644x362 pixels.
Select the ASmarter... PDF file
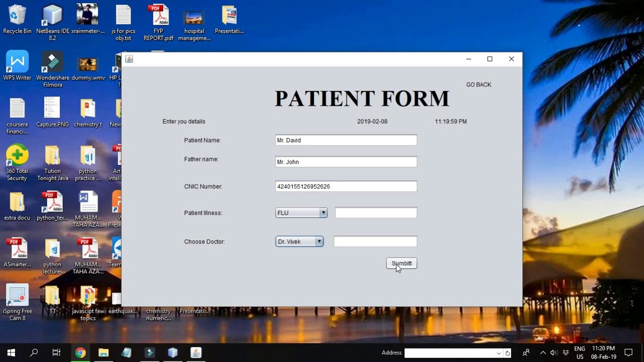(17, 253)
